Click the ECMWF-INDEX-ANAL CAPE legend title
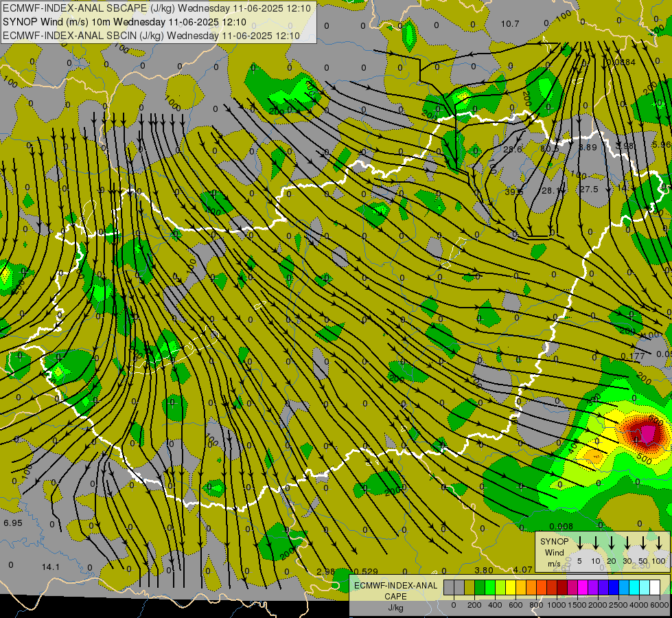 tap(395, 591)
